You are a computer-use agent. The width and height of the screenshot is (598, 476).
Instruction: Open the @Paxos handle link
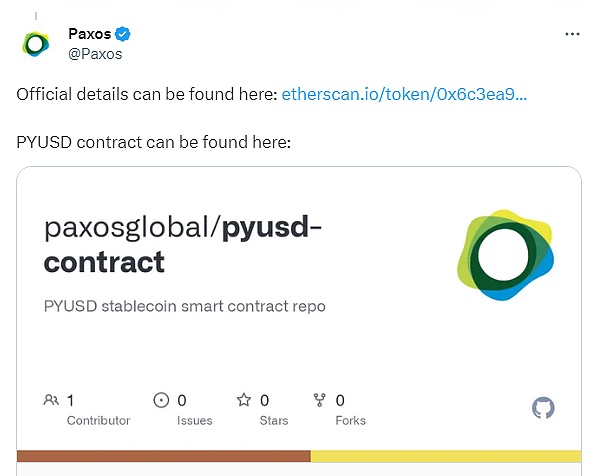[x=95, y=54]
